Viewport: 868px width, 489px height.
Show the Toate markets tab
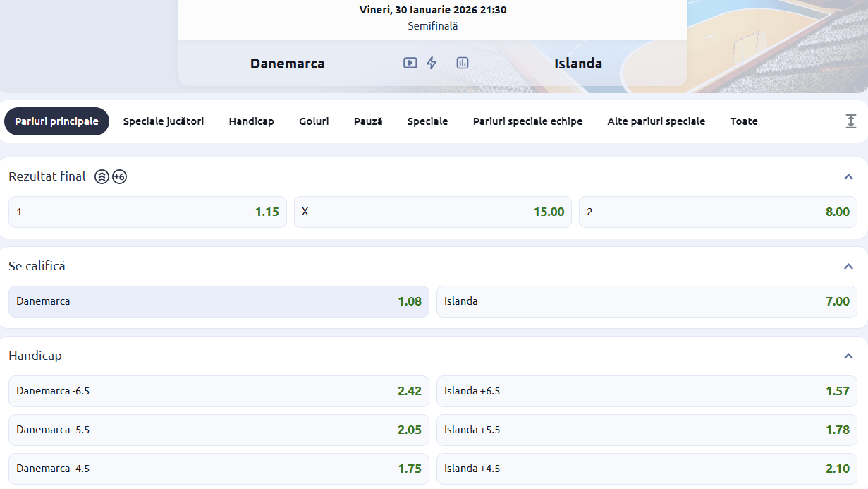pos(743,121)
